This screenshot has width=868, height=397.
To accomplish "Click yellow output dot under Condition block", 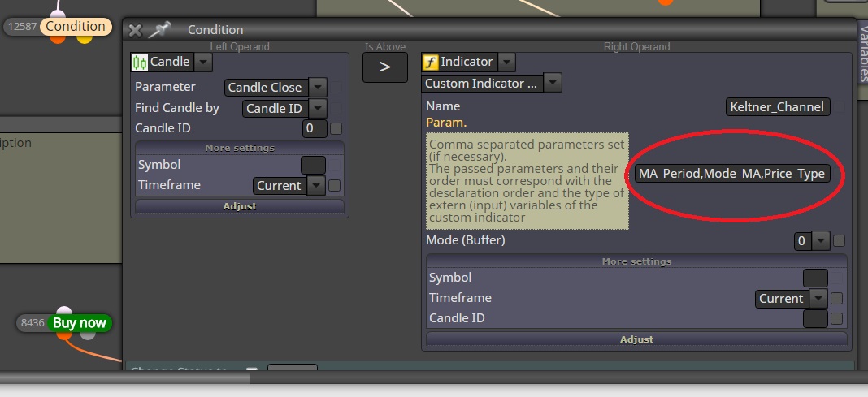I will (x=85, y=38).
